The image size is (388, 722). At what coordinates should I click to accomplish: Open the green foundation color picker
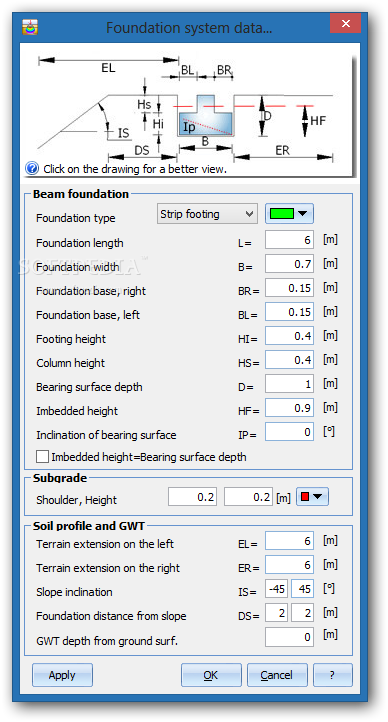[289, 214]
